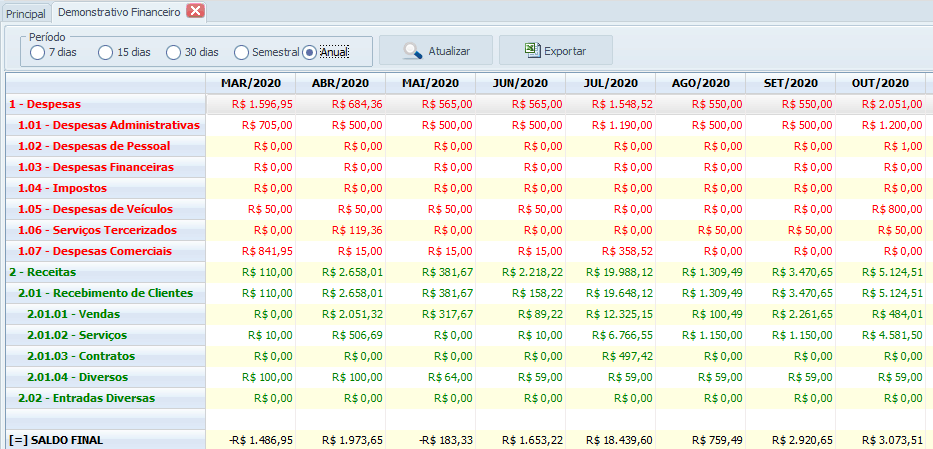The width and height of the screenshot is (933, 449).
Task: Click the Exportar button label
Action: tap(565, 51)
